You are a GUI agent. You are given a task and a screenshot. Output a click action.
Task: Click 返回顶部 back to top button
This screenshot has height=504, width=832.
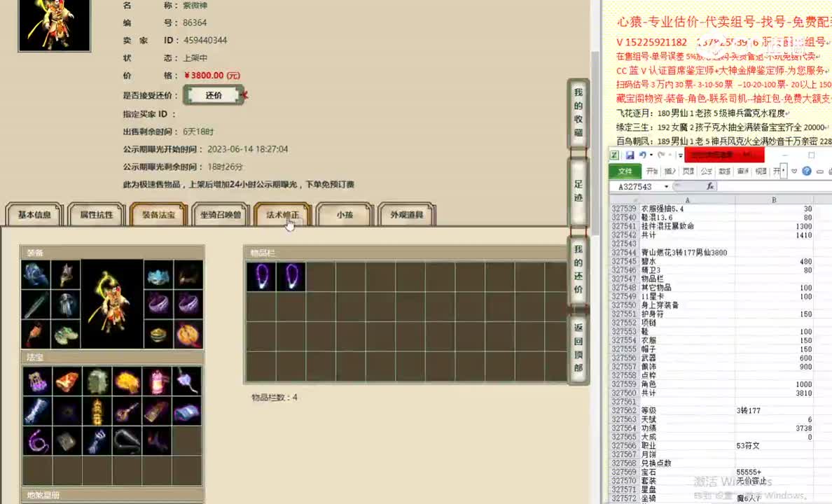coord(578,348)
